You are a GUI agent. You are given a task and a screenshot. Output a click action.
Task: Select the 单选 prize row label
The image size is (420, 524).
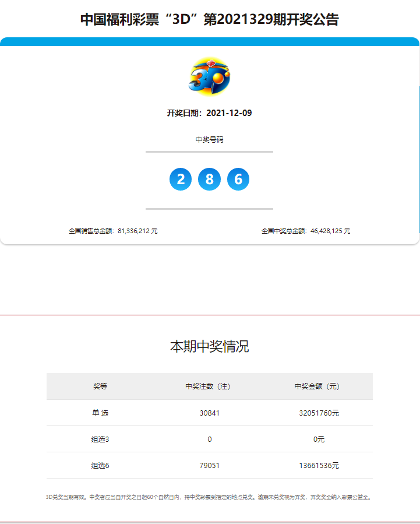(x=100, y=413)
